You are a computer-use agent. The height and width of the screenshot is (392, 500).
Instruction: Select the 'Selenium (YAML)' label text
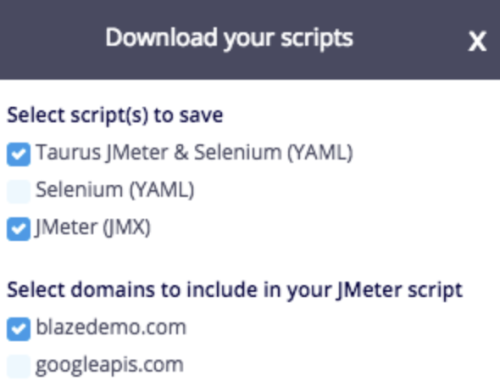115,190
